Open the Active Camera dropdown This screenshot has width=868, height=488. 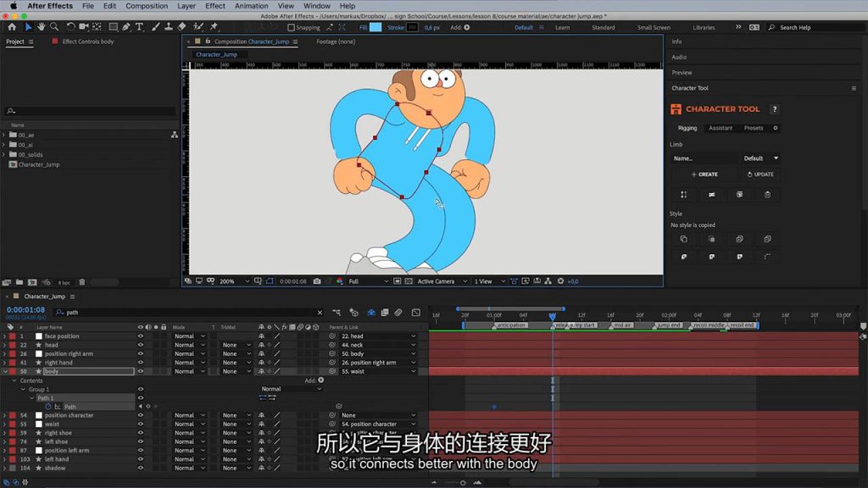442,281
